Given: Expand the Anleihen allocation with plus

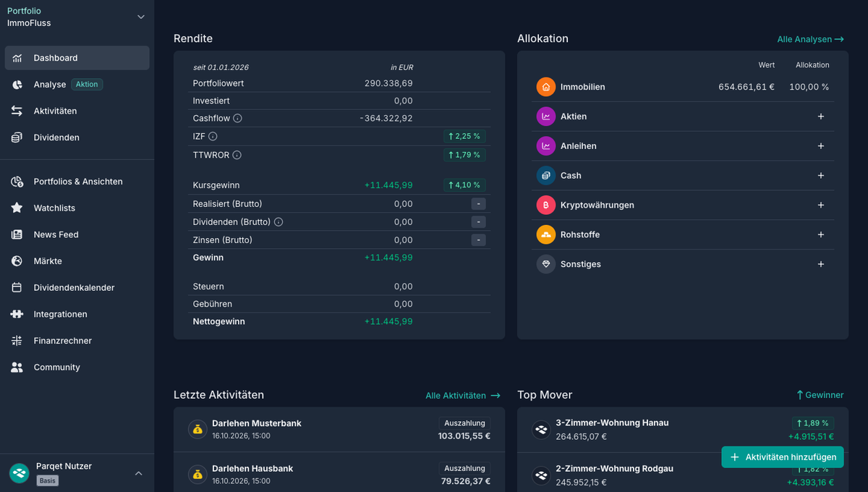Looking at the screenshot, I should (x=821, y=146).
